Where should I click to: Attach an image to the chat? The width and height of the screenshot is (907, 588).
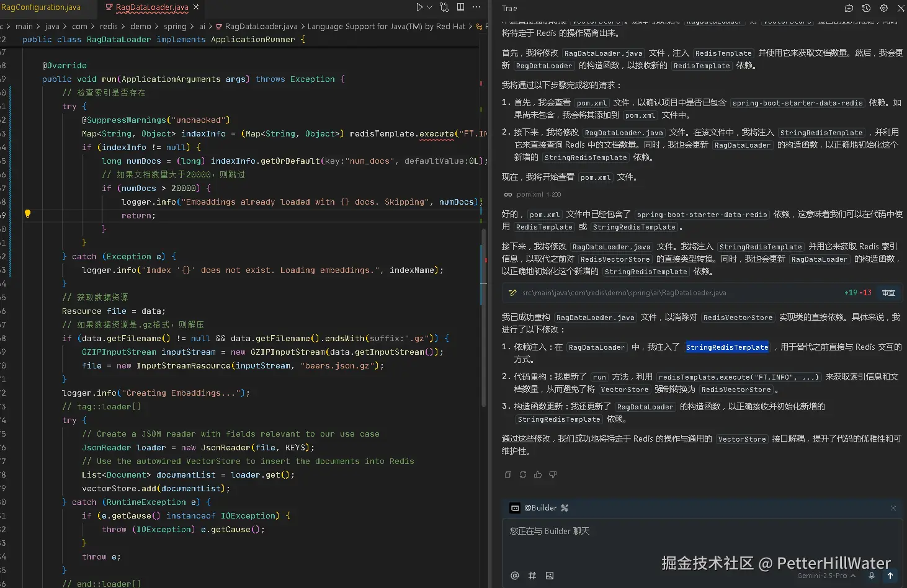tap(550, 576)
